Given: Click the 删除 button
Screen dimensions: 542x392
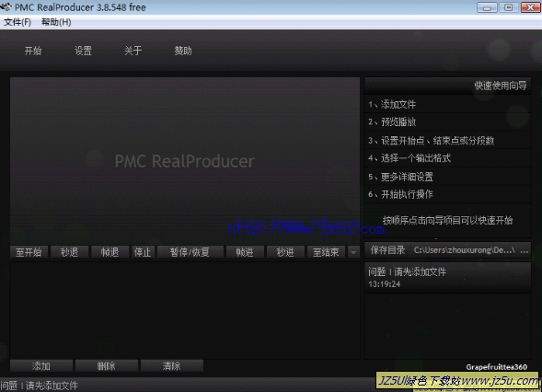Looking at the screenshot, I should click(107, 365).
